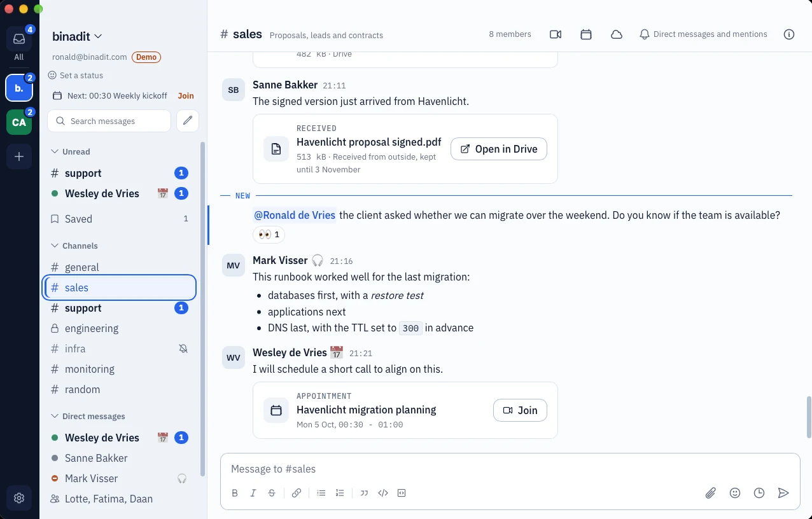Open the emoji picker in the composer
The image size is (812, 519).
coord(735,493)
